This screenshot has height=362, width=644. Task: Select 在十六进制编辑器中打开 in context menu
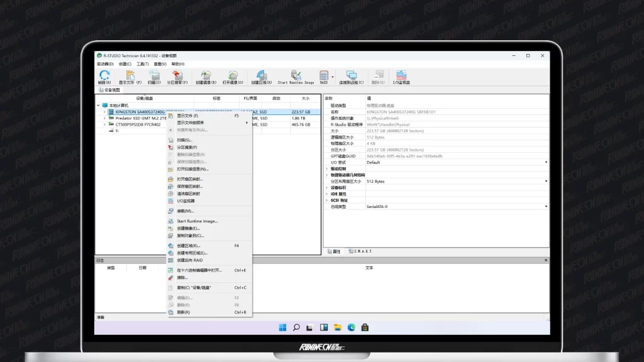point(199,270)
